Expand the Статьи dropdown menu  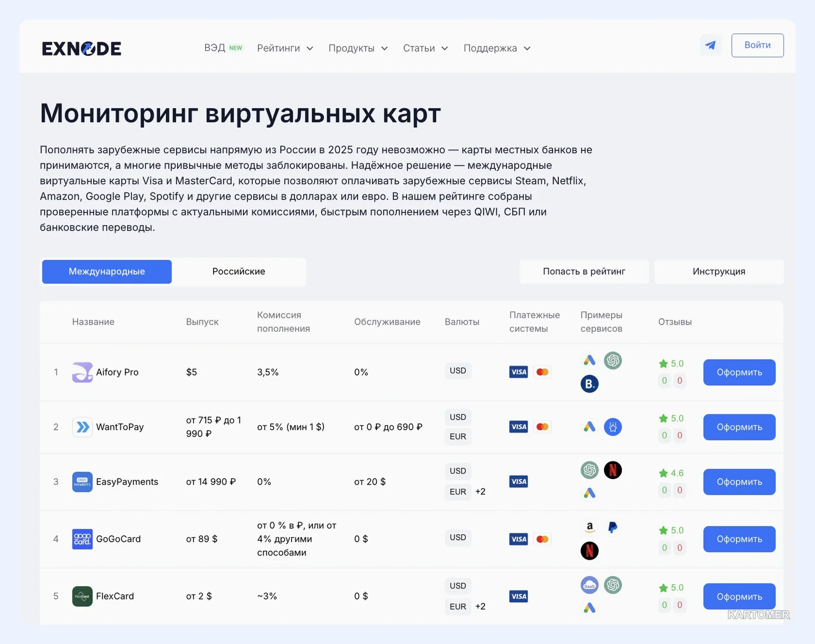425,48
